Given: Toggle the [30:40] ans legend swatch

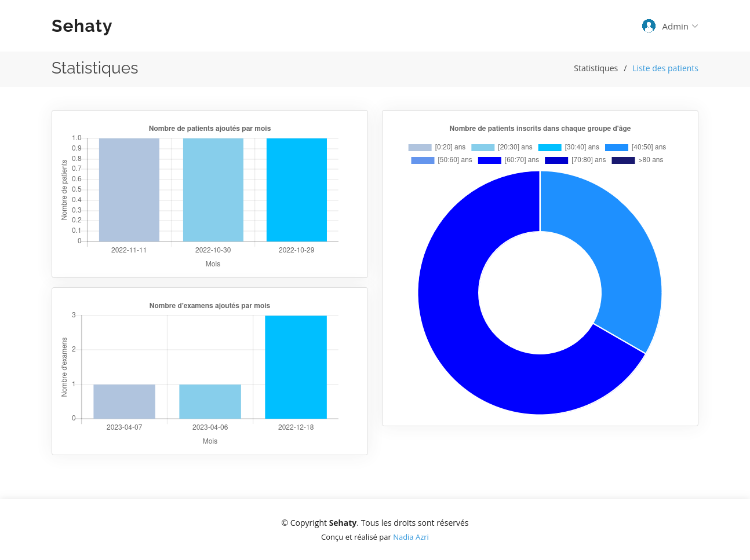Looking at the screenshot, I should coord(549,148).
